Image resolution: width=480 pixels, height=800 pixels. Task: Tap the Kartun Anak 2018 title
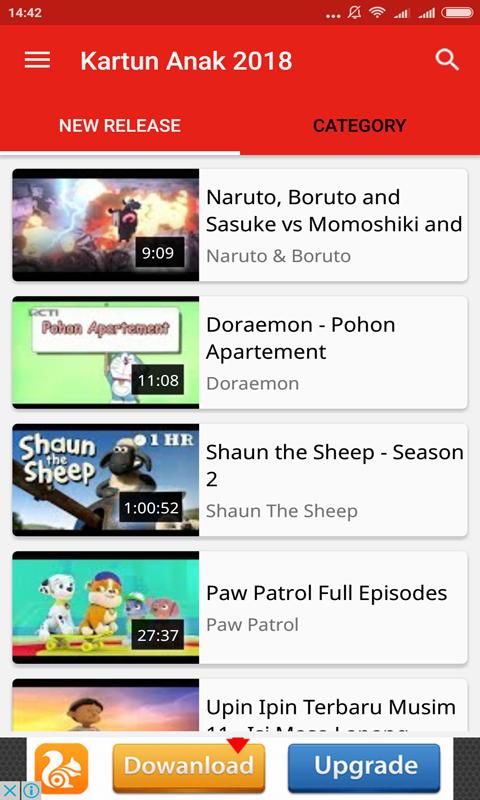186,61
